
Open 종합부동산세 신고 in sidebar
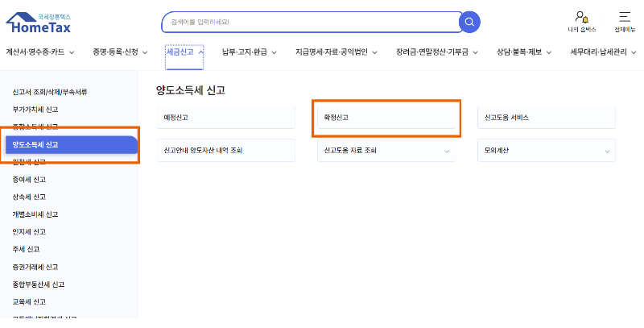click(39, 284)
